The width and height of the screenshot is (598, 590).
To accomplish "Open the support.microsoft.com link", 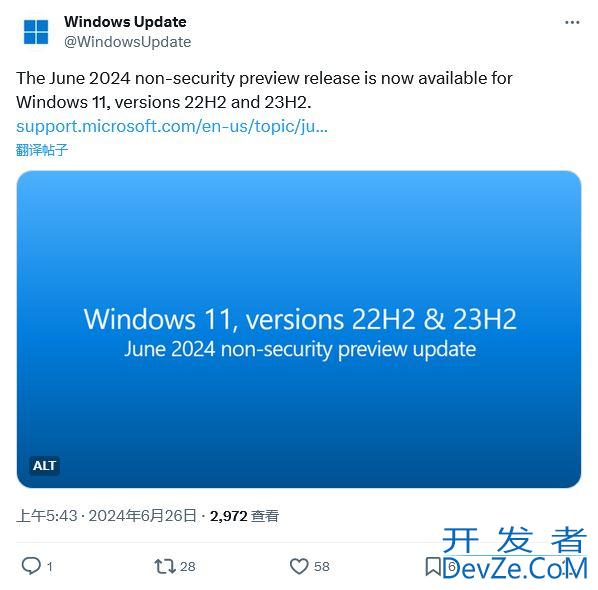I will tap(172, 126).
